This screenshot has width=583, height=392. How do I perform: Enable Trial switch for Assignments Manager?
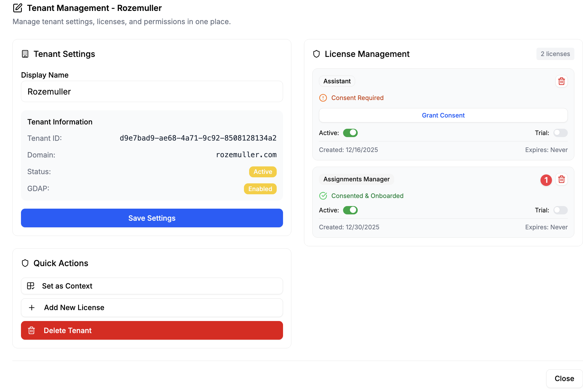pos(560,210)
